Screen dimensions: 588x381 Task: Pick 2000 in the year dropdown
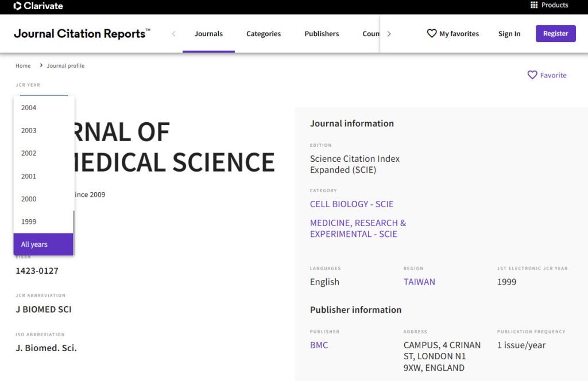click(43, 199)
